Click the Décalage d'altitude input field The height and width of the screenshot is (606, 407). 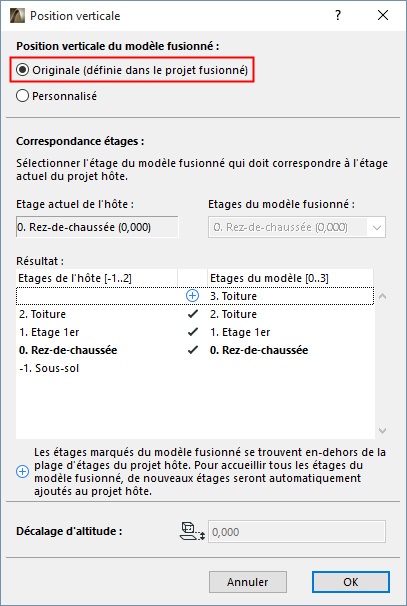click(297, 532)
